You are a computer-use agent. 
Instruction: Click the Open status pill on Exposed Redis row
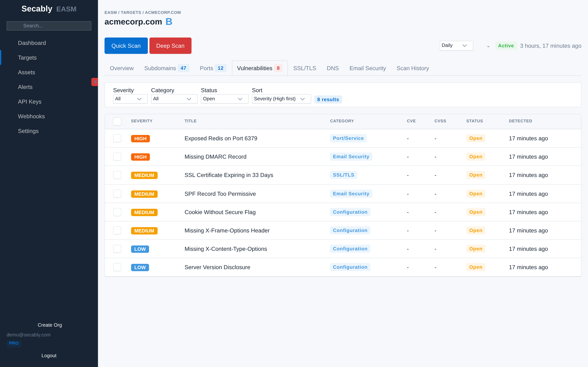[x=476, y=138]
